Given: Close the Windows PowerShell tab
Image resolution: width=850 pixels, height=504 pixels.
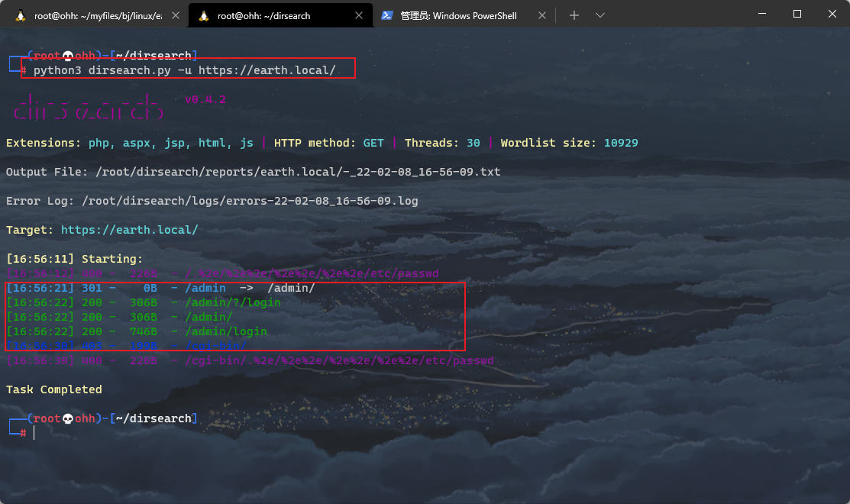Looking at the screenshot, I should pos(542,16).
